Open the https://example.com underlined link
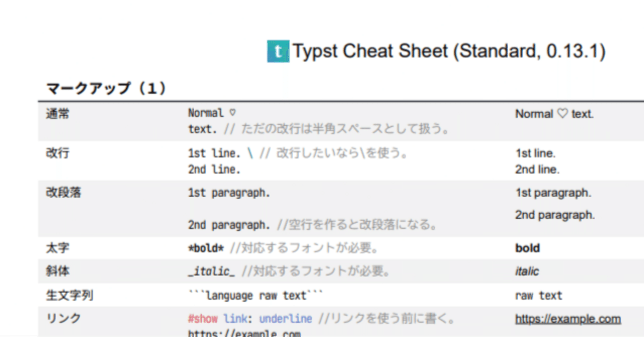 click(567, 318)
